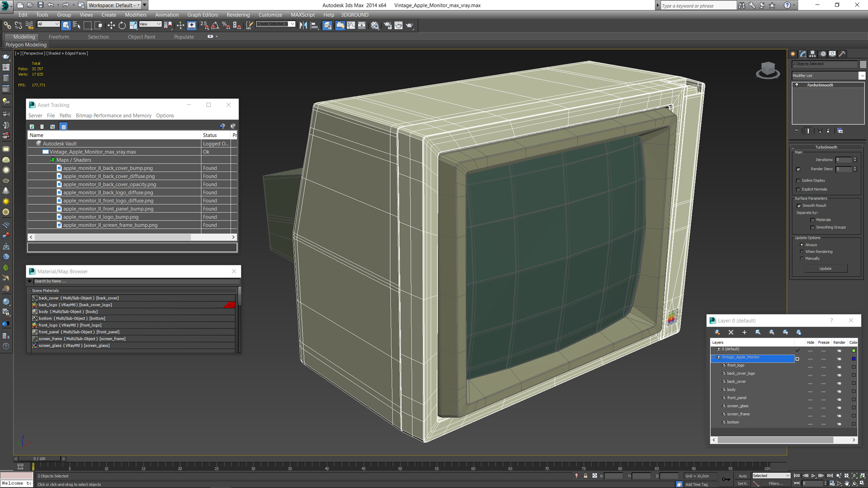Screen dimensions: 868x488
Task: Choose the Select and Move tool
Action: pyautogui.click(x=111, y=25)
